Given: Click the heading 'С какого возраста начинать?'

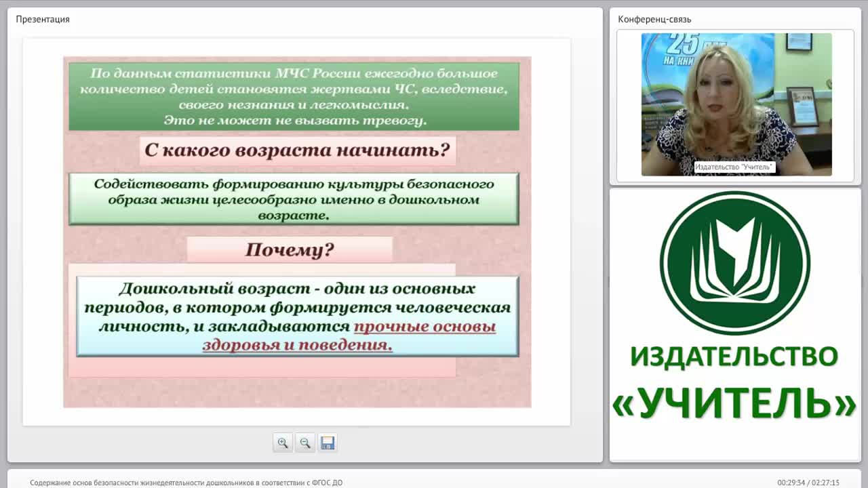Looking at the screenshot, I should [x=298, y=150].
